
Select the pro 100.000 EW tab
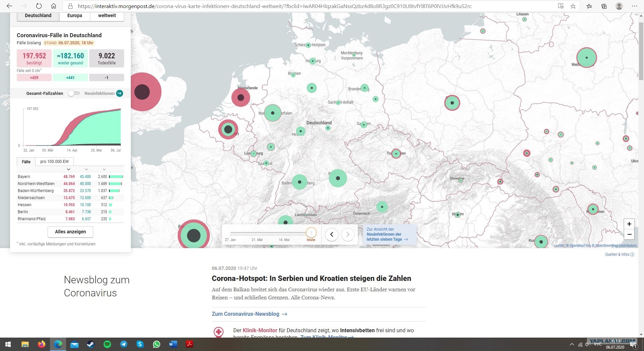tap(54, 162)
